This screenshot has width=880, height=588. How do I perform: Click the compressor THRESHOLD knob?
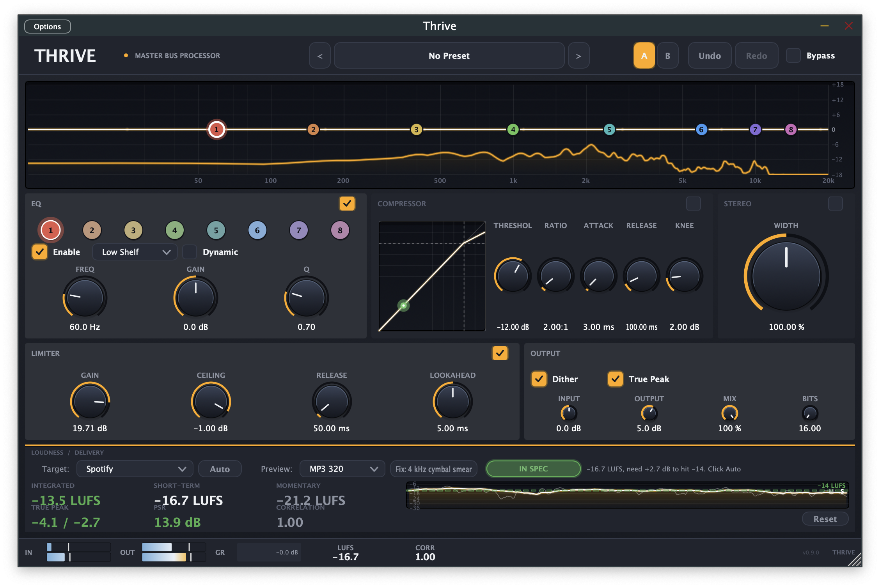pyautogui.click(x=513, y=276)
